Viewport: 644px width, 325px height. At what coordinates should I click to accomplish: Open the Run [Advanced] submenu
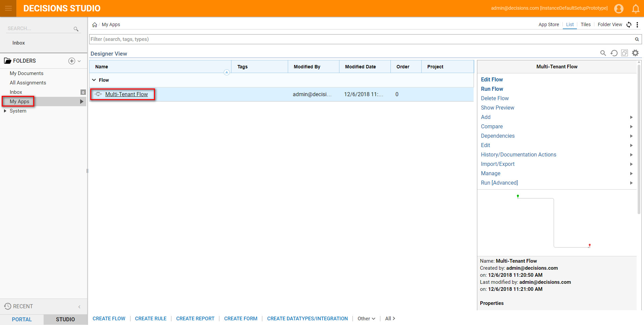(x=499, y=183)
